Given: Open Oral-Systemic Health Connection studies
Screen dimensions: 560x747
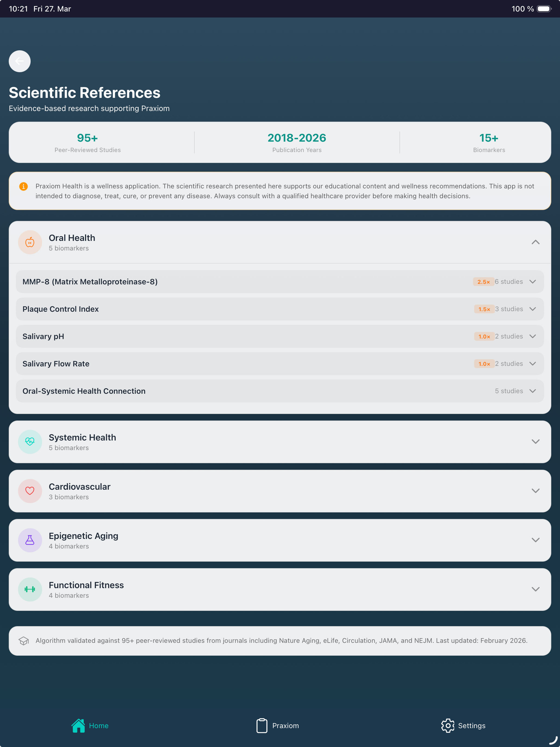Looking at the screenshot, I should (x=280, y=391).
